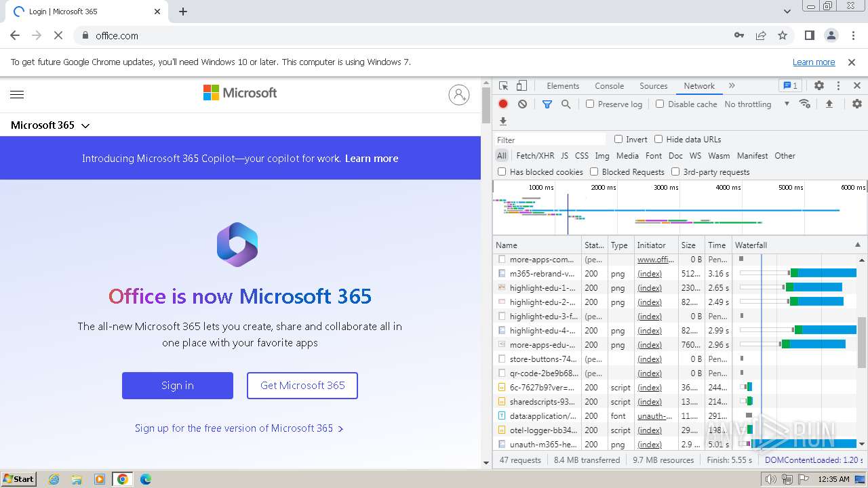This screenshot has height=488, width=868.
Task: Bookmark this page with star
Action: pyautogui.click(x=783, y=35)
